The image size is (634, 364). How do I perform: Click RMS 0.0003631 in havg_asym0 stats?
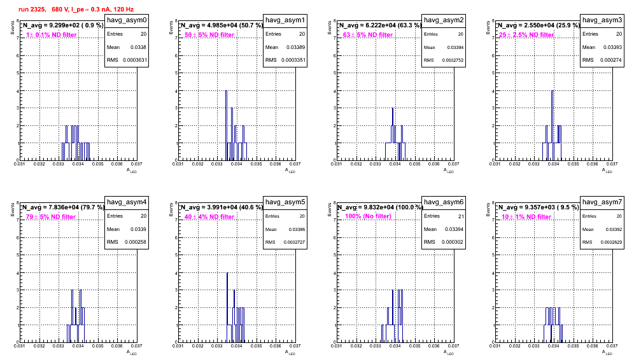pyautogui.click(x=127, y=60)
